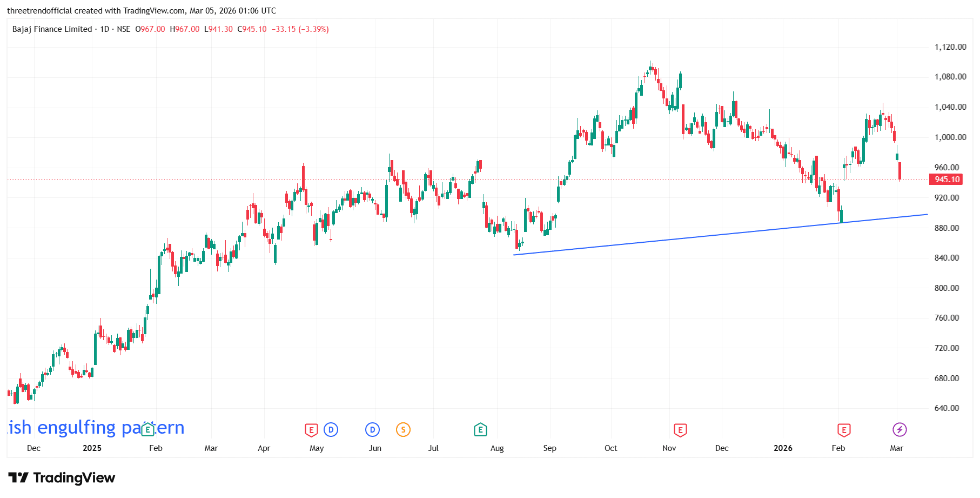
Task: Click the '640.00' price axis label
Action: (947, 408)
